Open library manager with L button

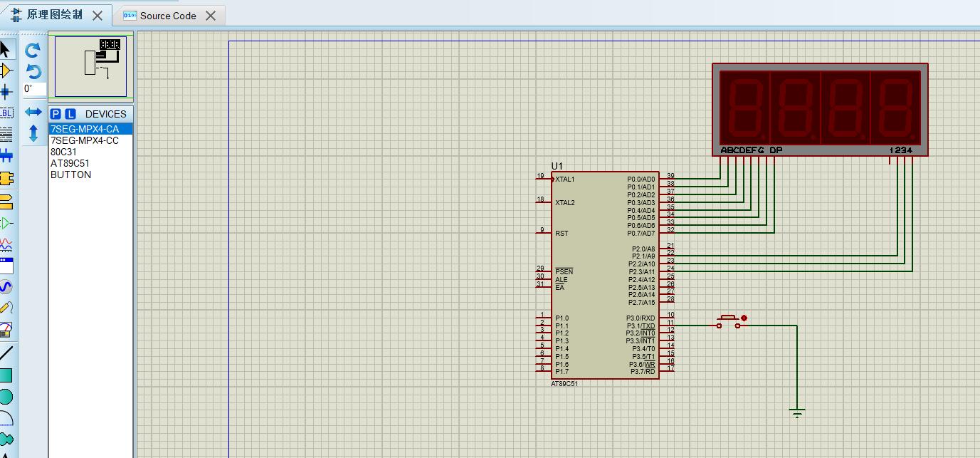pos(70,114)
